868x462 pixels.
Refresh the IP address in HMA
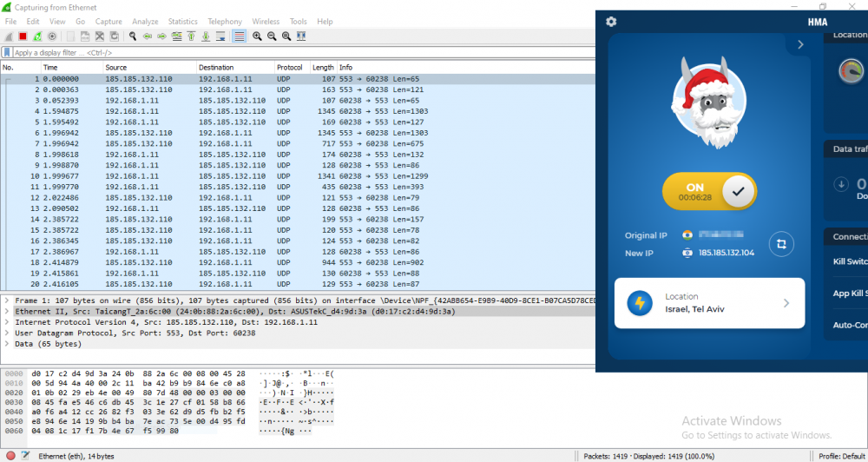[781, 244]
